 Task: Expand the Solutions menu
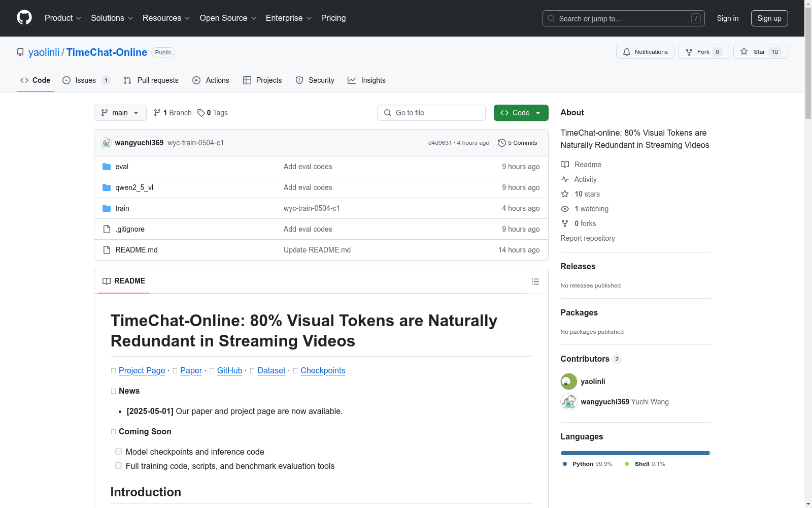pos(112,18)
